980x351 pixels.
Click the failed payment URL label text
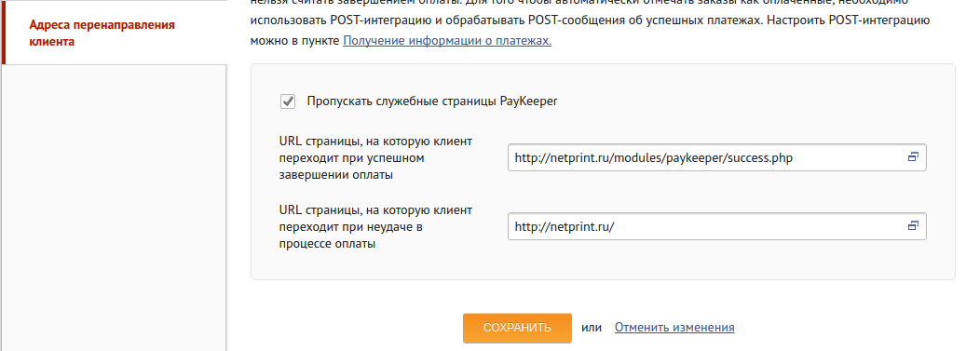(x=375, y=227)
